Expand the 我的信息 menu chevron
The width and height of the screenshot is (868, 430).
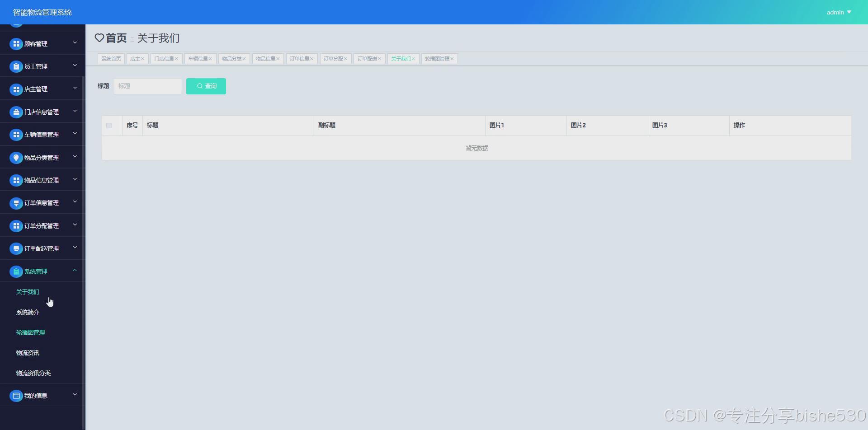pyautogui.click(x=75, y=395)
